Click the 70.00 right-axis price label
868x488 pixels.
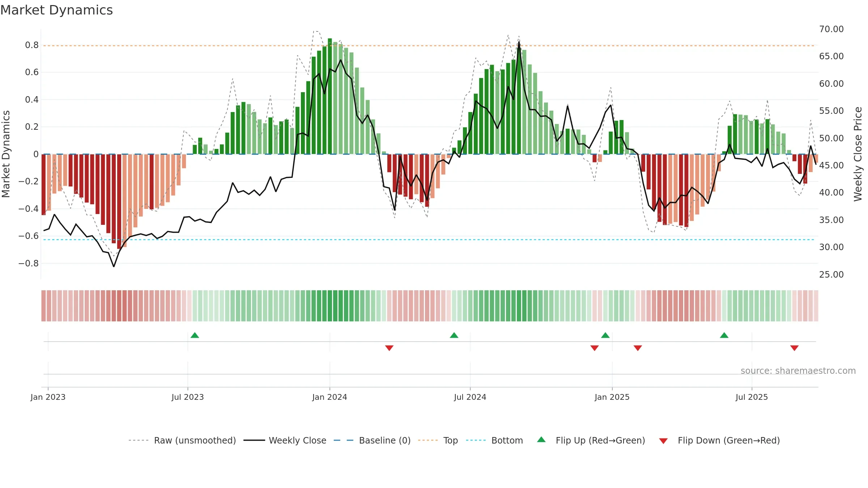(x=831, y=29)
